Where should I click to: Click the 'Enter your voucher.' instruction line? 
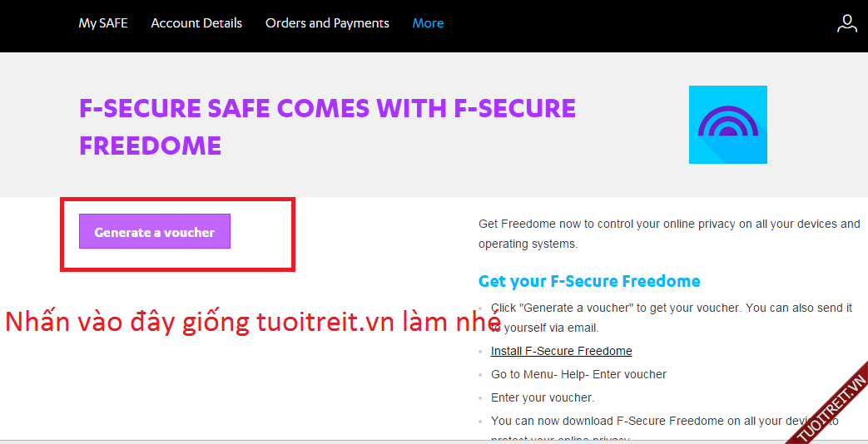pos(543,397)
